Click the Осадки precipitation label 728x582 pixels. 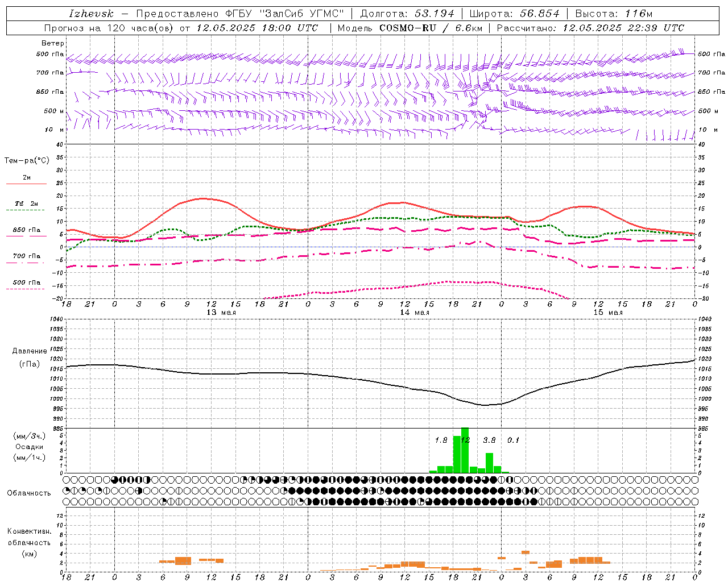point(29,447)
